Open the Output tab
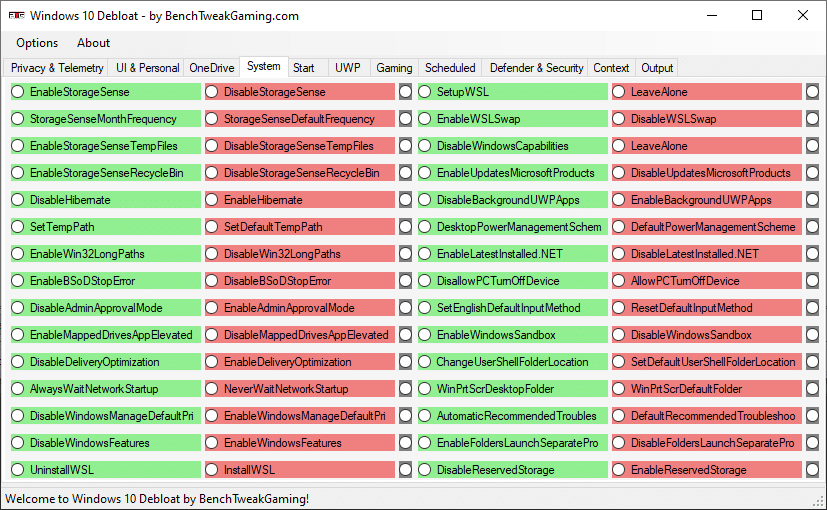 pyautogui.click(x=657, y=68)
